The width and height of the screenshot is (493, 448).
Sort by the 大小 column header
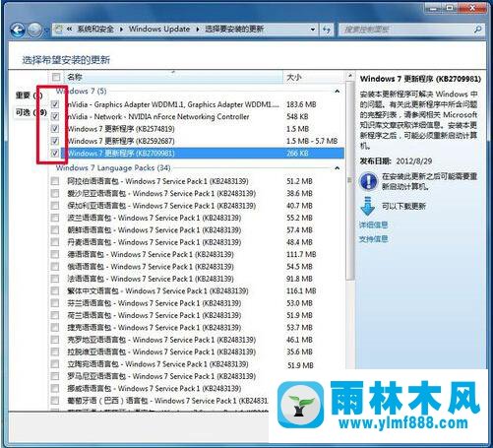(x=313, y=77)
